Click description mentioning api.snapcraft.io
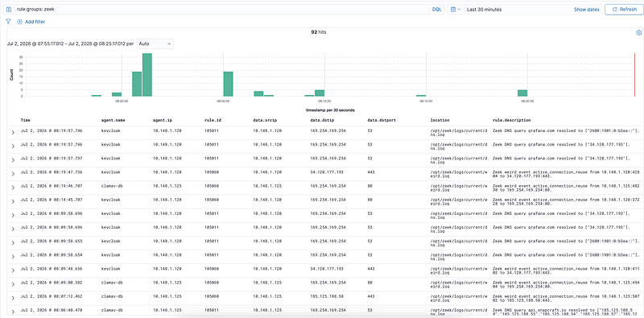Viewport: 644px width, 318px height. coord(566,312)
